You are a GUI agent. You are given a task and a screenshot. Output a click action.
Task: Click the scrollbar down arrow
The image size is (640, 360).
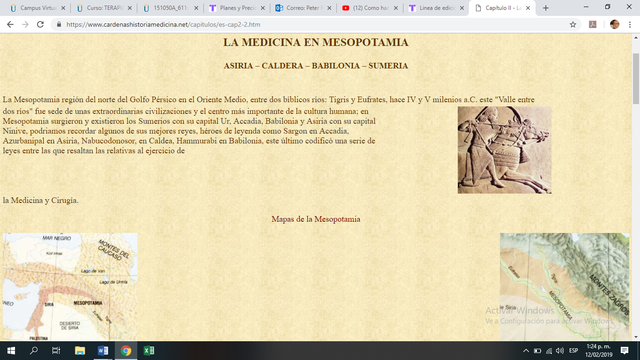coord(636,337)
